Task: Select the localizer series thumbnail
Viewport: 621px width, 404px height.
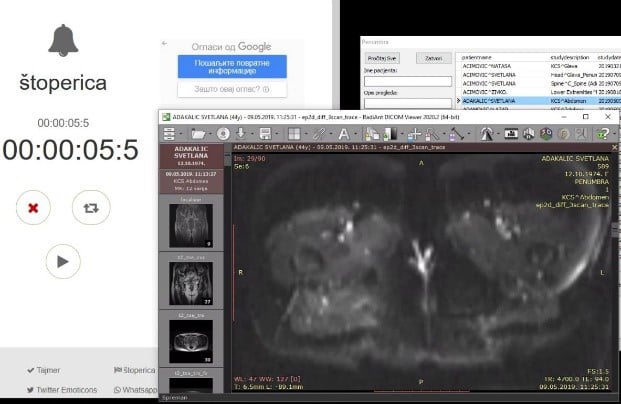Action: point(191,225)
